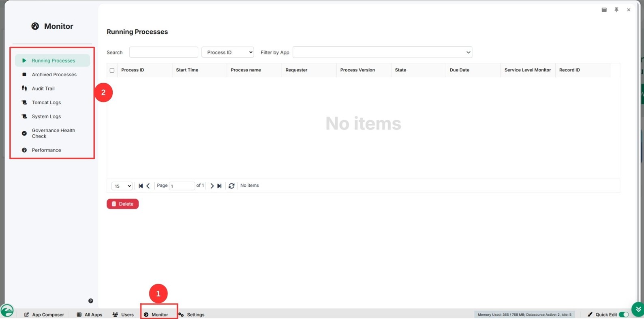
Task: Jump to the first page with the arrow icon
Action: 141,186
